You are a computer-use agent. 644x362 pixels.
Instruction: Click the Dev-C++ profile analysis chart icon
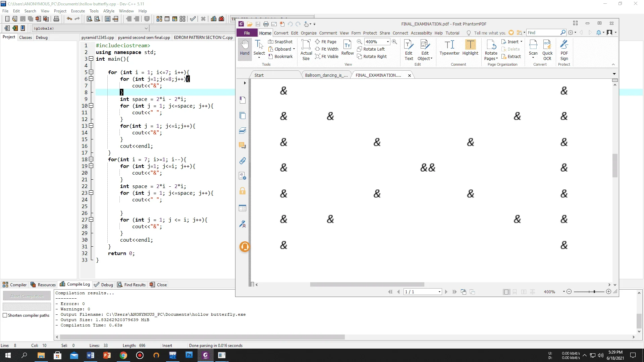[214, 19]
